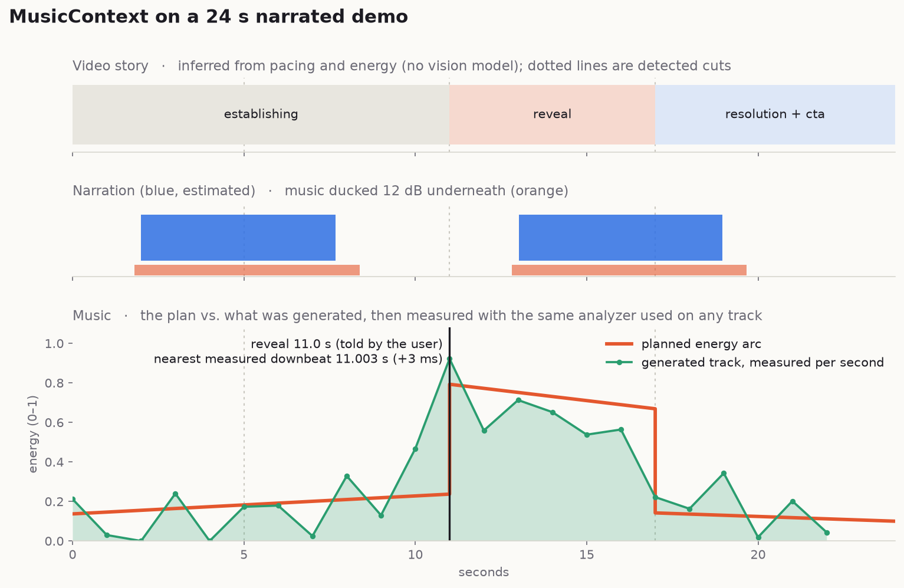Click the "1.0" energy axis label
Viewport: 904px width, 588px height.
pos(54,344)
